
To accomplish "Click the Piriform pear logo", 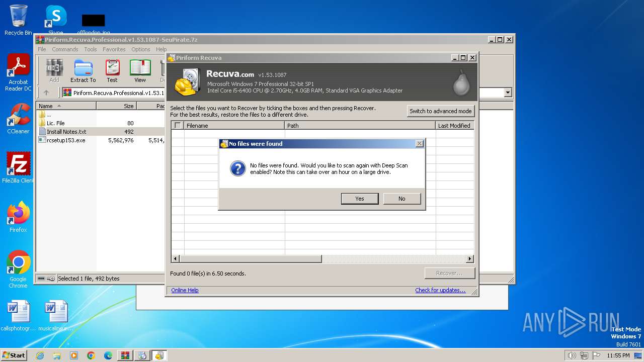I will [461, 83].
